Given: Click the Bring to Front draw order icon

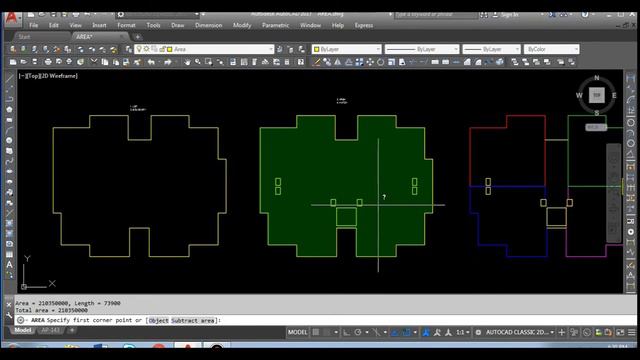Looking at the screenshot, I should [515, 62].
